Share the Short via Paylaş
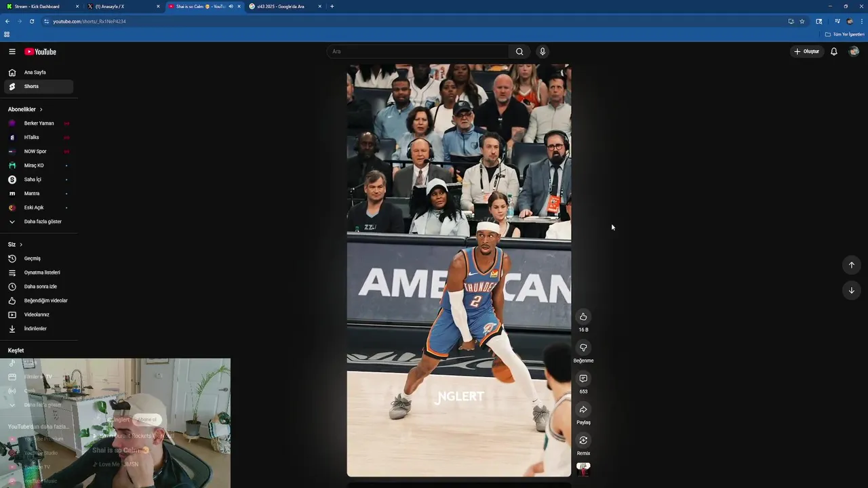The width and height of the screenshot is (868, 488). [x=583, y=409]
